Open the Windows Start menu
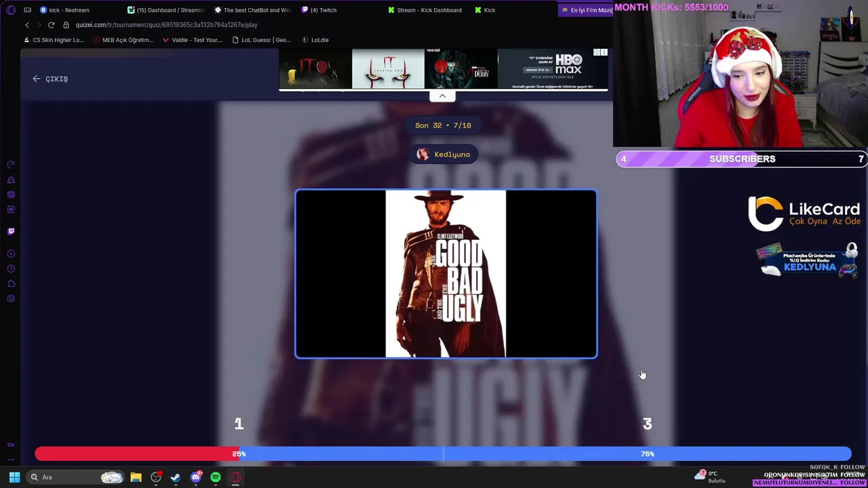This screenshot has height=488, width=868. 14,477
